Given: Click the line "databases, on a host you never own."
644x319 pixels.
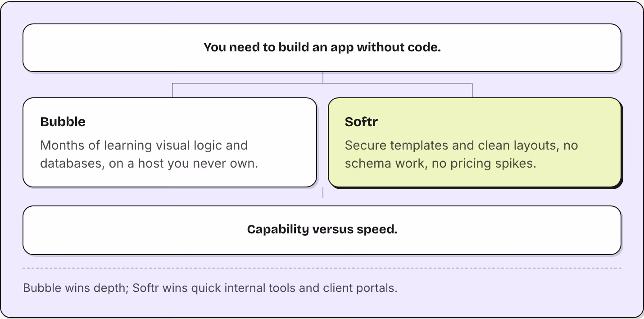Looking at the screenshot, I should pyautogui.click(x=149, y=163).
